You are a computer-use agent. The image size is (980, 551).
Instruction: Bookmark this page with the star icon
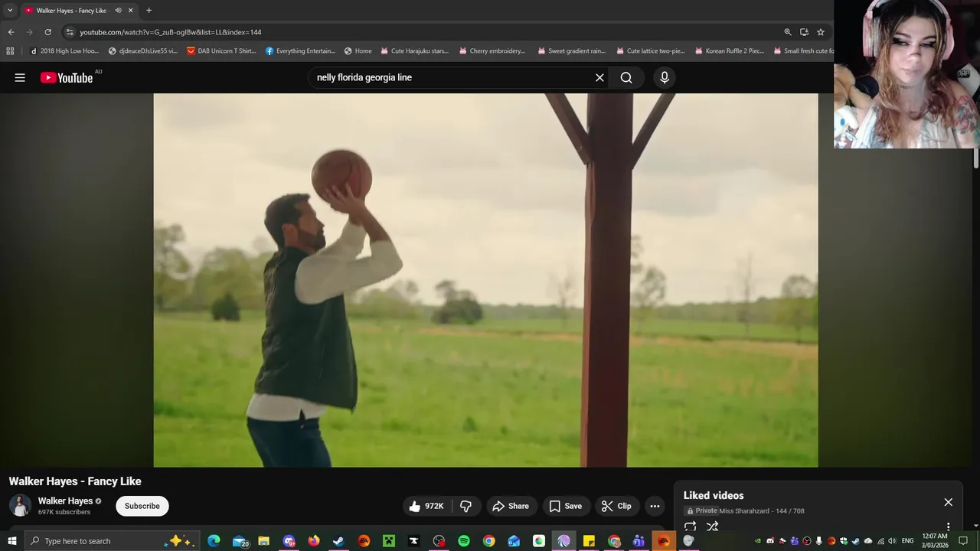[x=821, y=32]
